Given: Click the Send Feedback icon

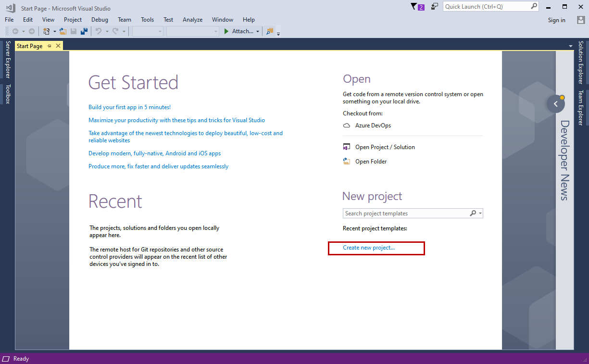Looking at the screenshot, I should pyautogui.click(x=435, y=7).
